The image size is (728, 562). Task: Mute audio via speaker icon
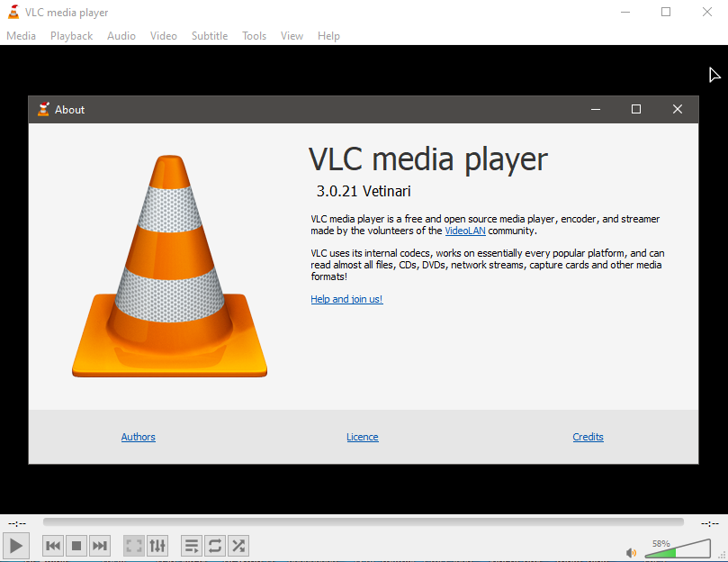(631, 553)
